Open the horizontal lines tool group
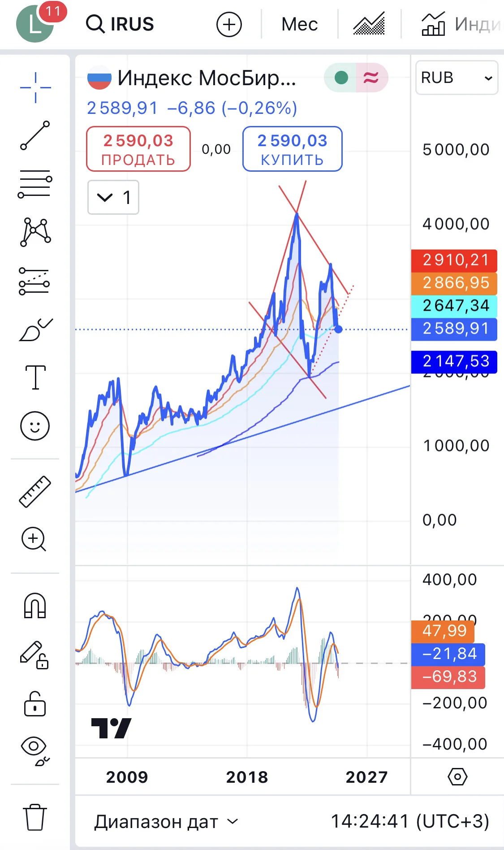Image resolution: width=504 pixels, height=850 pixels. 35,184
